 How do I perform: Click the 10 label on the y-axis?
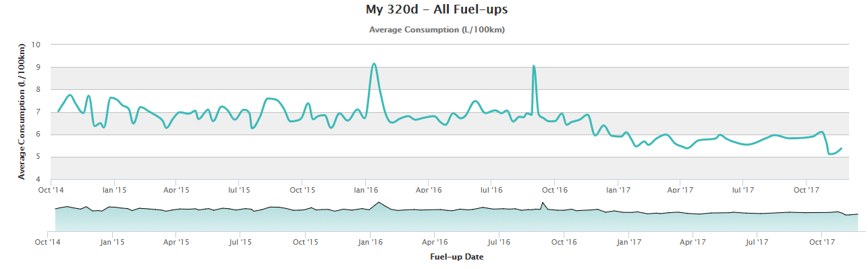pyautogui.click(x=36, y=45)
